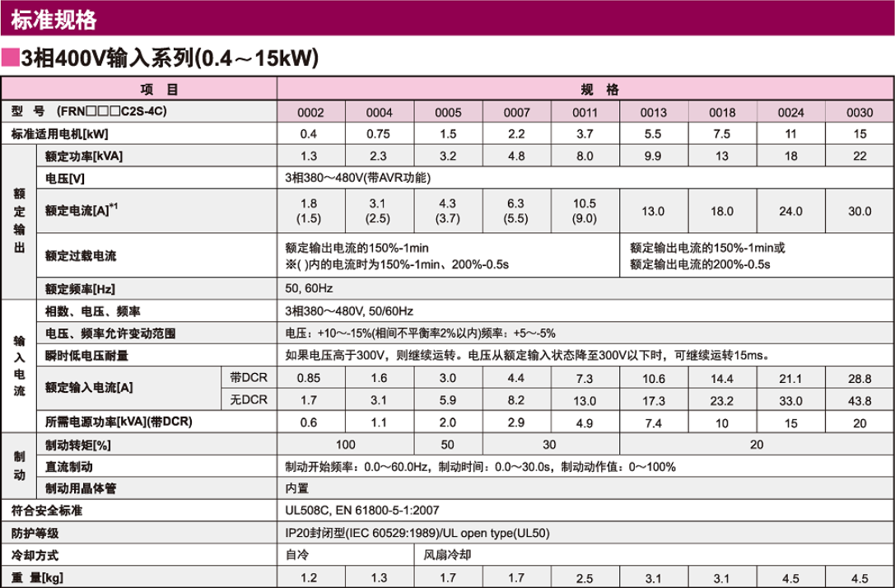Select the 瞬时低电压耐量 row label
895x588 pixels.
pos(86,357)
